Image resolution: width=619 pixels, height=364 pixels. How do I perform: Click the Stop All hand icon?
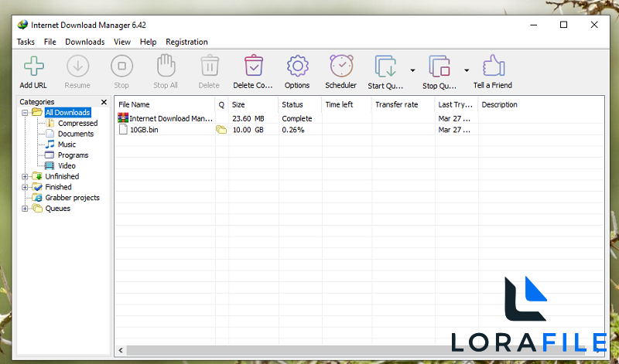(x=166, y=66)
